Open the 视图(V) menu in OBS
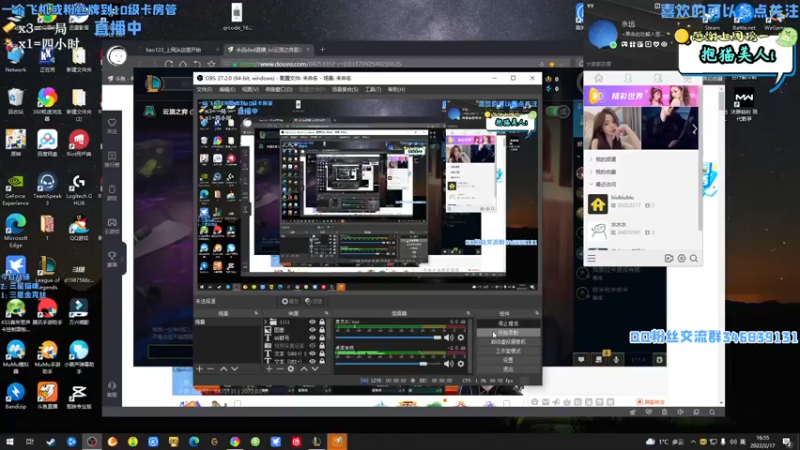 coord(250,90)
